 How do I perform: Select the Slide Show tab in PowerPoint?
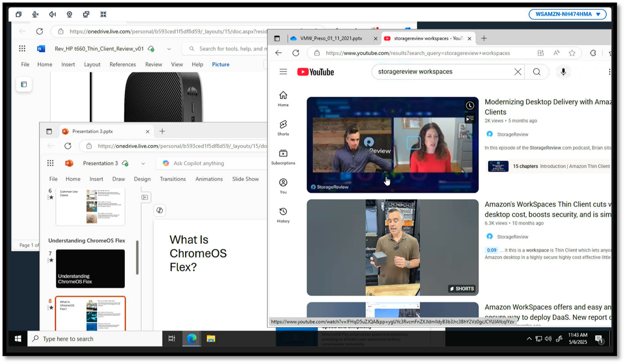[245, 179]
